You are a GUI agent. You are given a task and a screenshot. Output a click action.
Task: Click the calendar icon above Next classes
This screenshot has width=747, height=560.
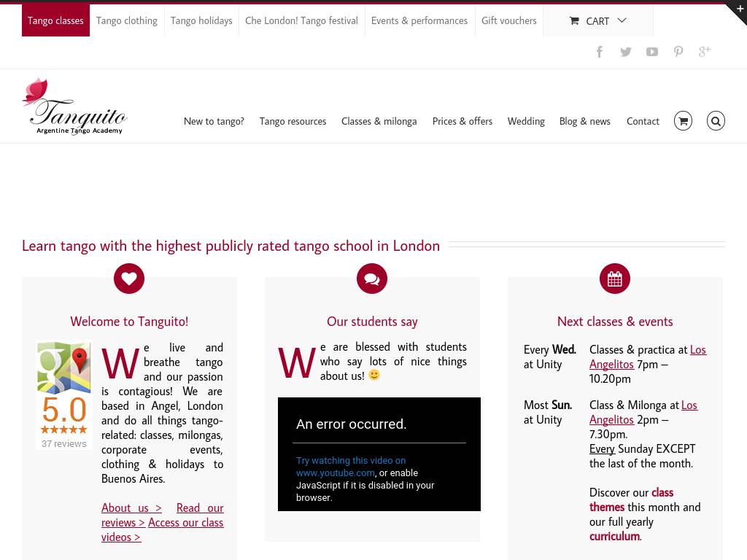pos(615,279)
